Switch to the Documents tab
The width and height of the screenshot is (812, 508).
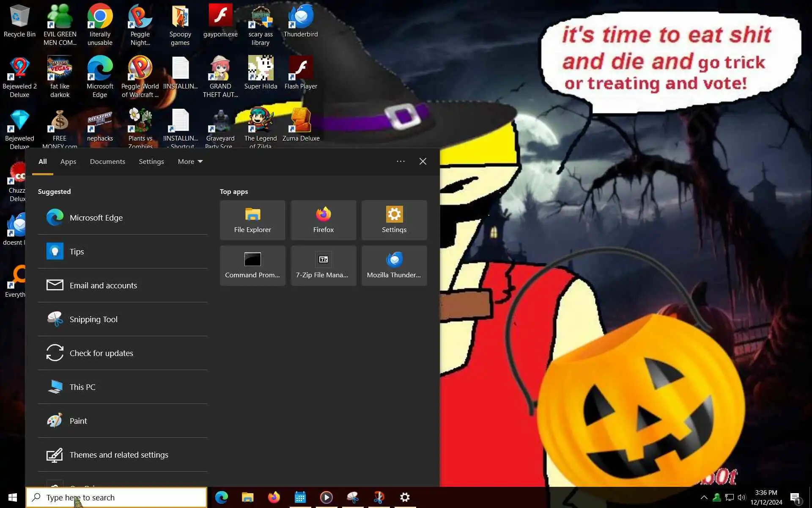107,161
